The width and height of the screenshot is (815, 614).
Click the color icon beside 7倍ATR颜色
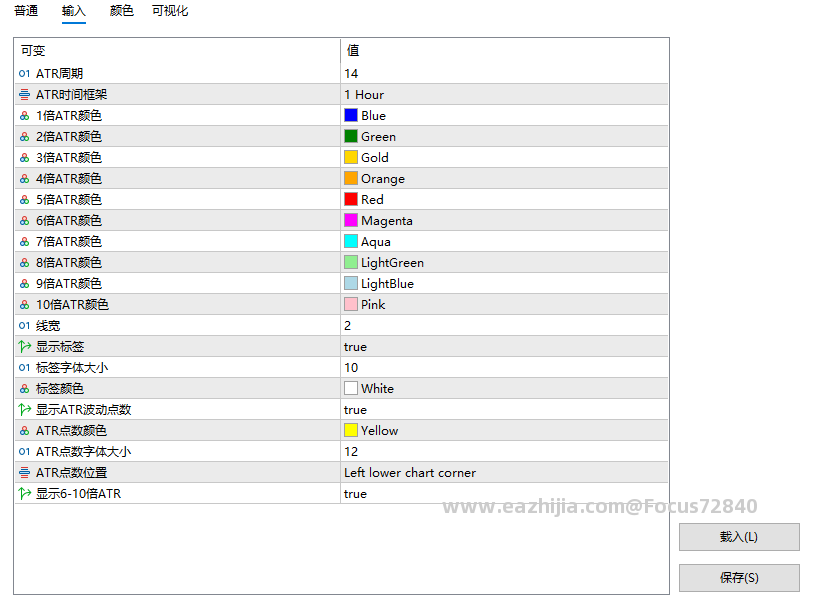tap(24, 242)
